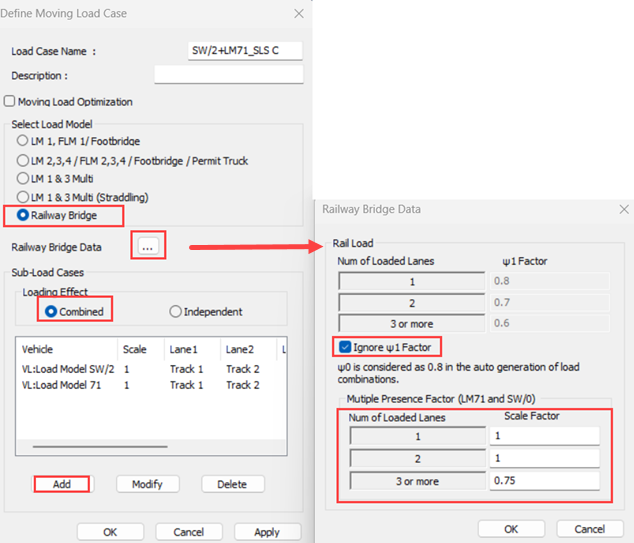The image size is (634, 543).
Task: Open Railway Bridge Data with ellipsis button
Action: (148, 246)
